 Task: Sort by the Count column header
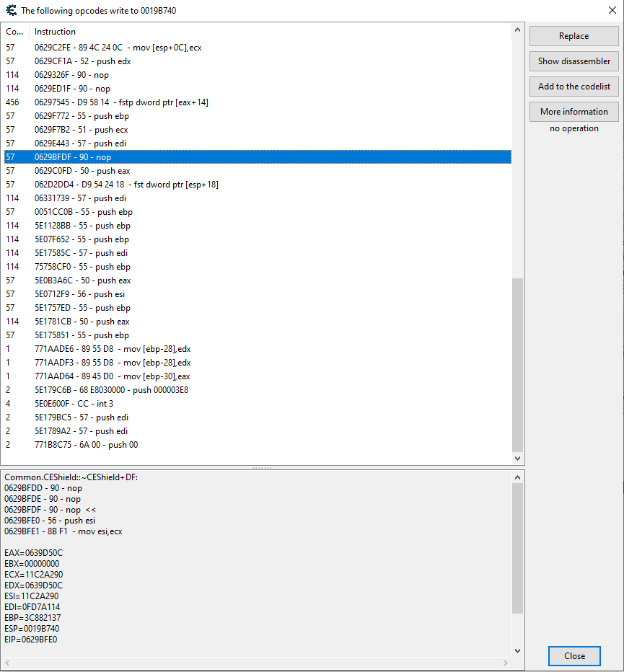click(14, 32)
